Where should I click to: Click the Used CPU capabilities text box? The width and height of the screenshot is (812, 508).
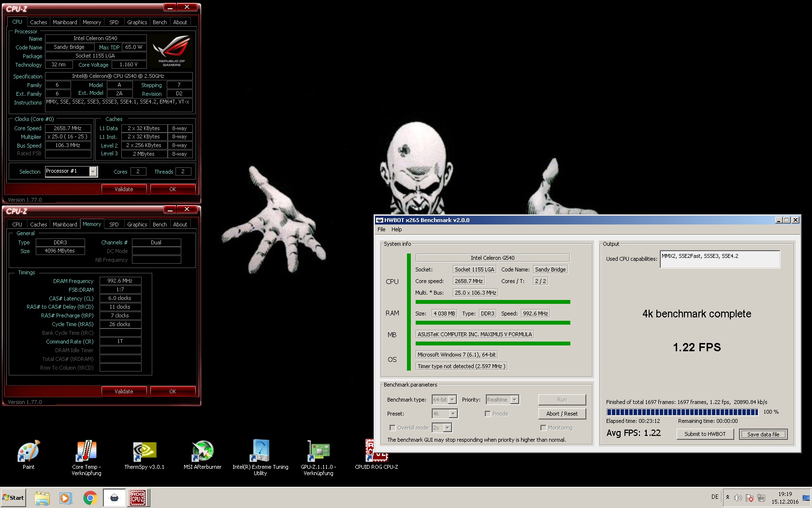(720, 259)
